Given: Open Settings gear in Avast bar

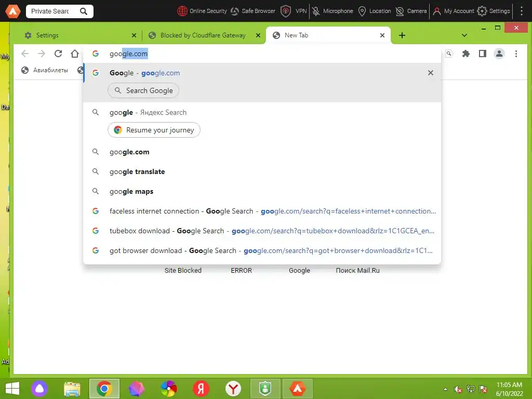Looking at the screenshot, I should tap(494, 11).
